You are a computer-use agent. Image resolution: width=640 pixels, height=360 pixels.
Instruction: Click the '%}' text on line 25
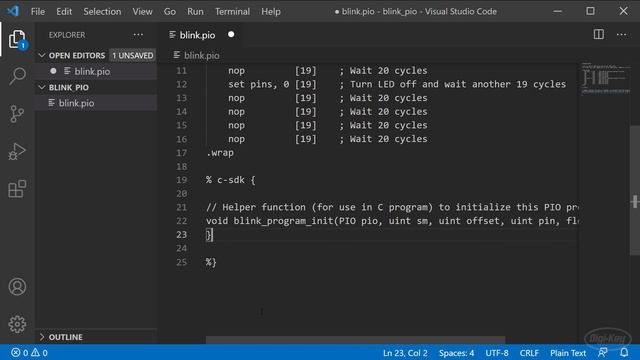[x=211, y=262]
